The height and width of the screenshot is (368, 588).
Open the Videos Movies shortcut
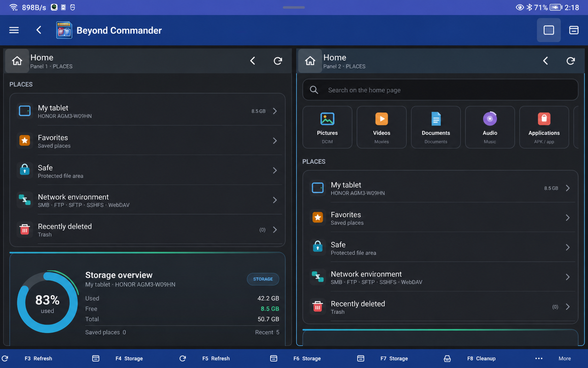381,127
